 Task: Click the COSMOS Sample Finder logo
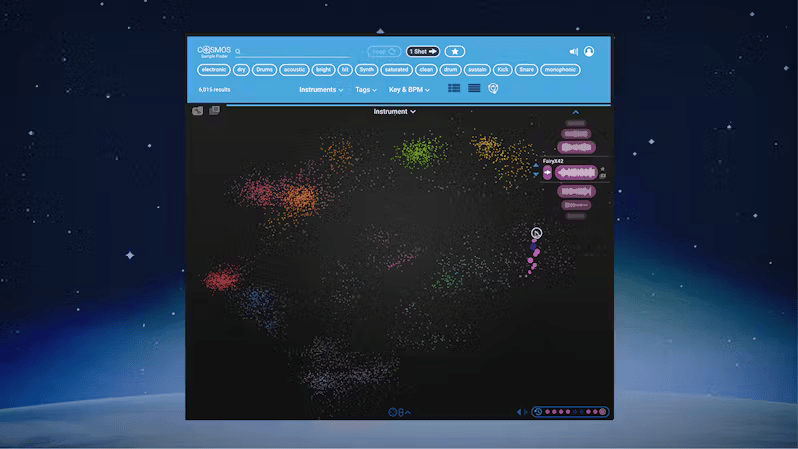point(214,51)
